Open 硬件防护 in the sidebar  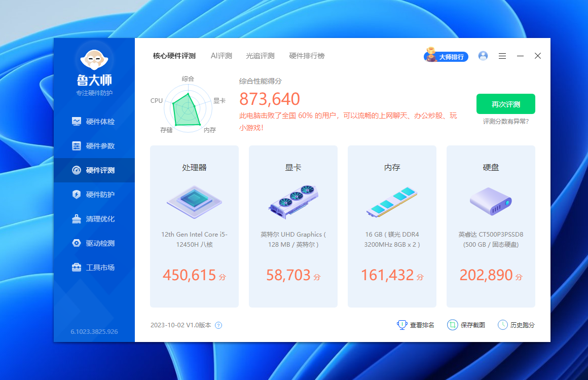[x=94, y=195]
